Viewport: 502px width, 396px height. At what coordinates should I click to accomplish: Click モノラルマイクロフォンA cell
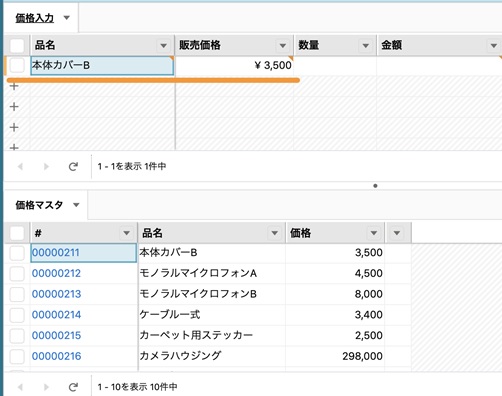pos(212,274)
